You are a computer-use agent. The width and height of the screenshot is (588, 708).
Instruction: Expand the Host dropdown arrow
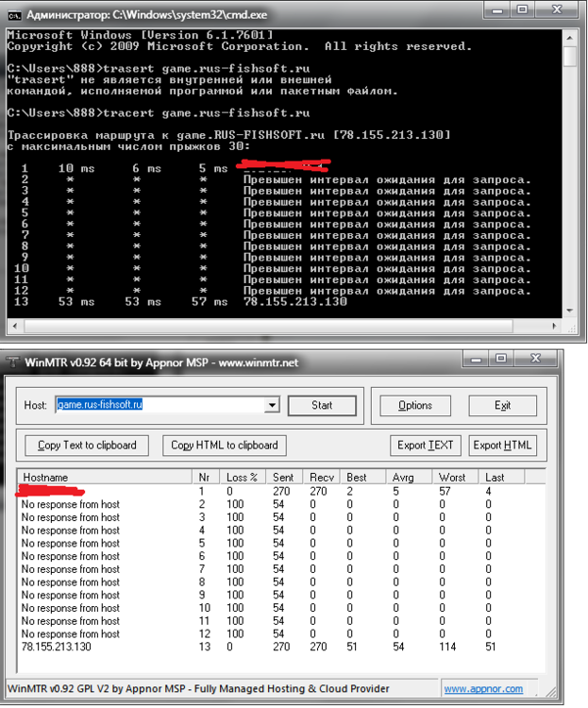tap(273, 405)
